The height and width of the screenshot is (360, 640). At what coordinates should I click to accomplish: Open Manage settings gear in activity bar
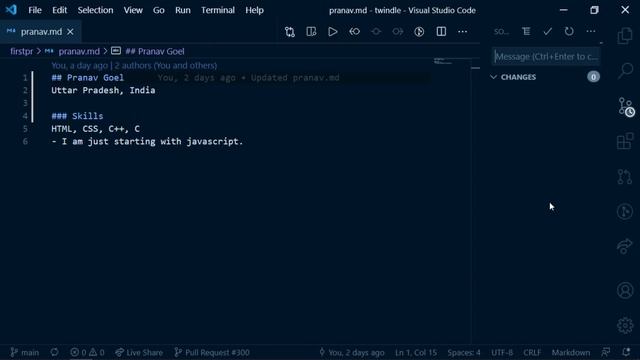tap(625, 325)
